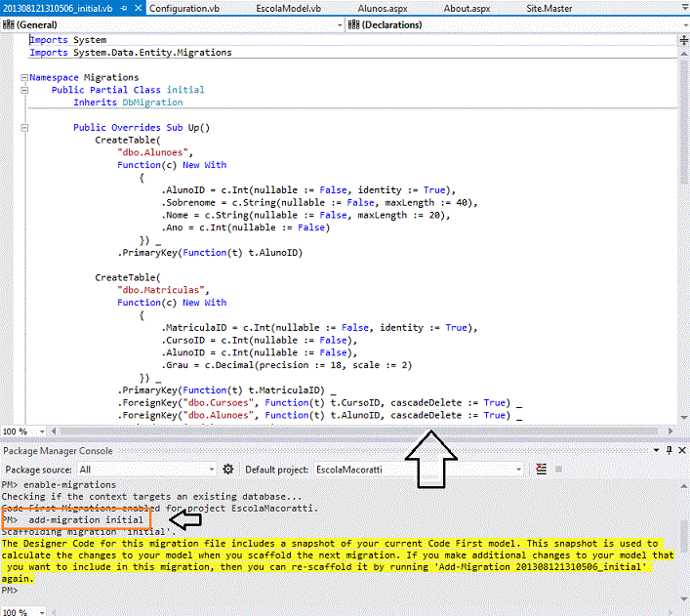Click the console scrollbar up arrow
The width and height of the screenshot is (690, 616).
[684, 486]
